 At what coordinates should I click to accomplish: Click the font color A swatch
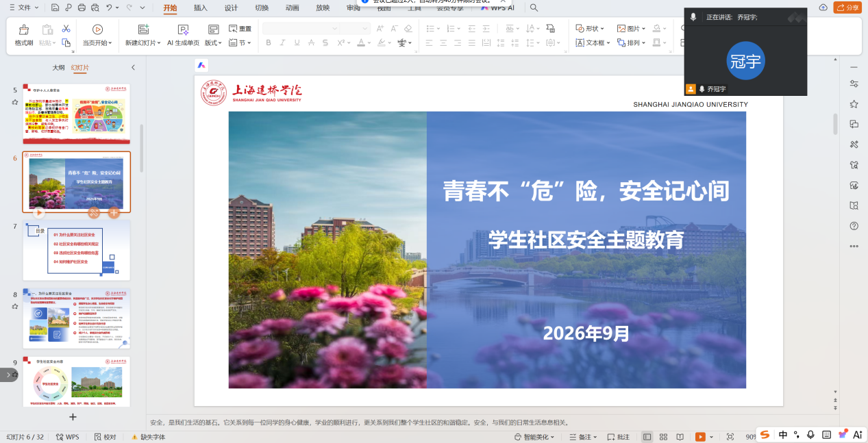click(362, 42)
